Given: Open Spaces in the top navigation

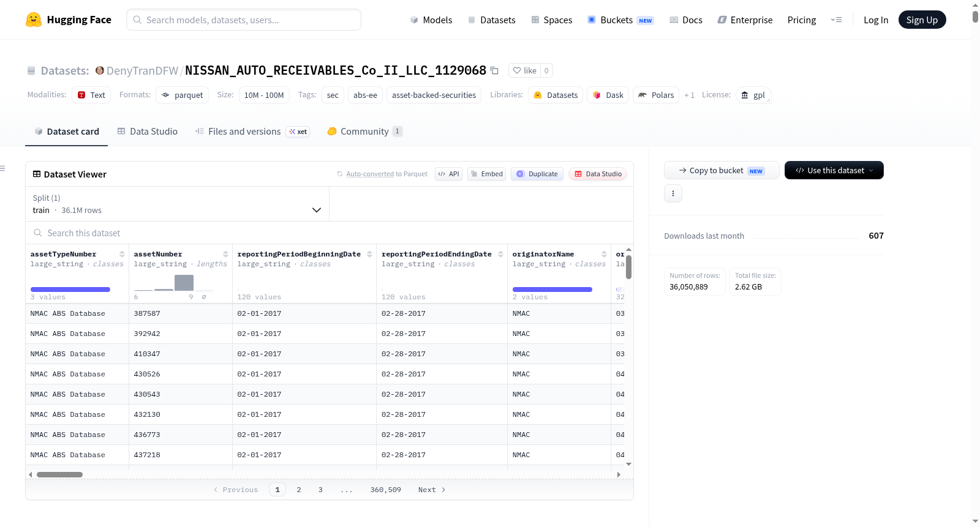Looking at the screenshot, I should point(552,20).
